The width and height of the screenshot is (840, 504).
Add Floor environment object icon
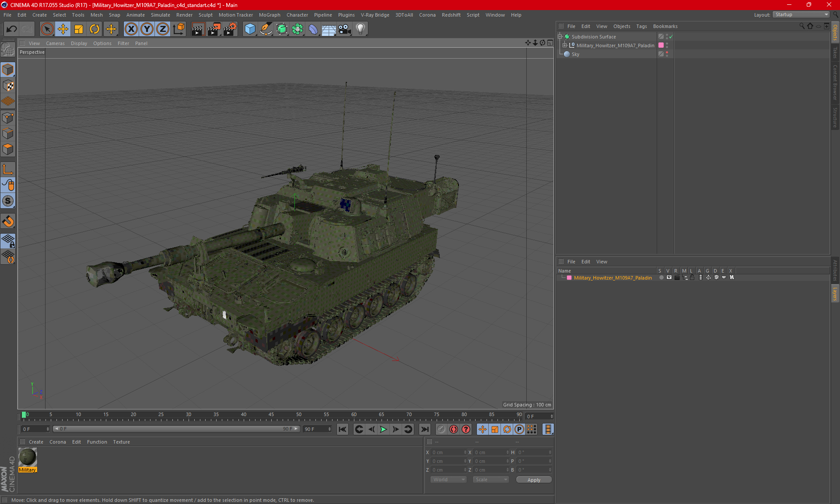click(329, 29)
